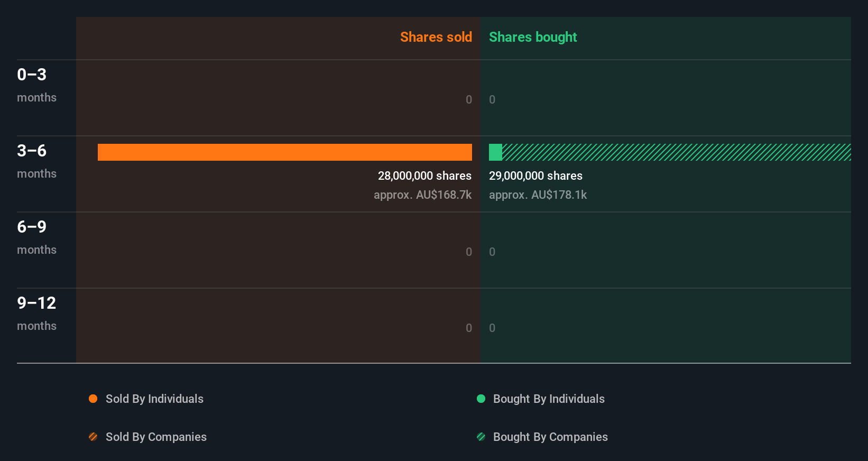Image resolution: width=868 pixels, height=461 pixels.
Task: Click the solid green individuals bought segment
Action: (x=495, y=152)
